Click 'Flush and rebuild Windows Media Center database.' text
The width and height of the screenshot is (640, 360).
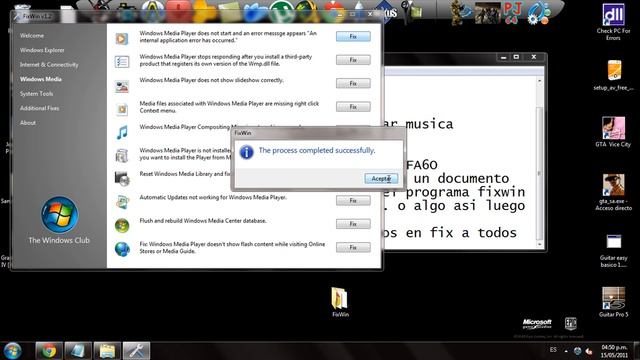pos(203,221)
